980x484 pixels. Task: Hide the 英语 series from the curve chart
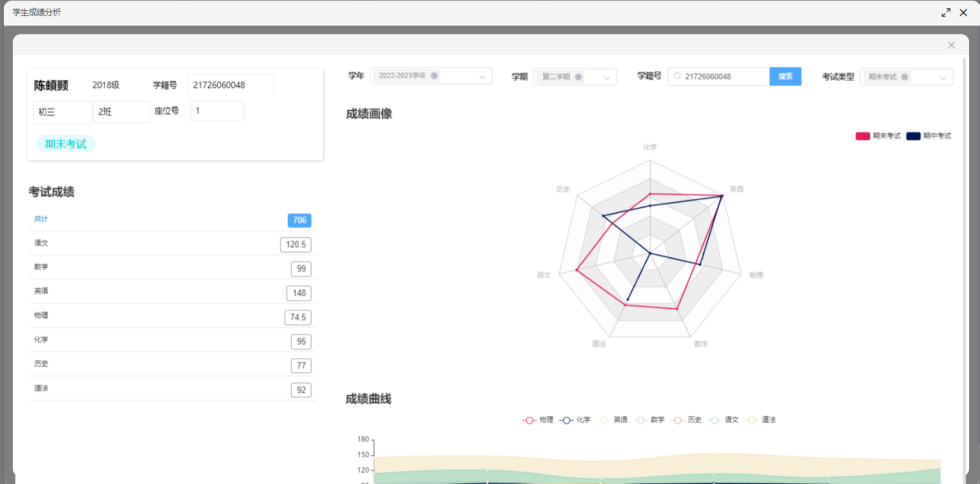[x=612, y=420]
